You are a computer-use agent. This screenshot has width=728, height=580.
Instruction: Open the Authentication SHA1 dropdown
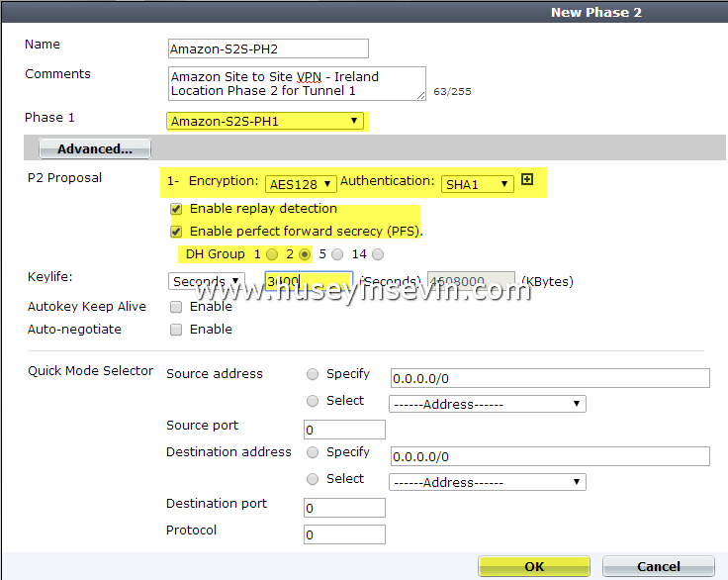(478, 184)
